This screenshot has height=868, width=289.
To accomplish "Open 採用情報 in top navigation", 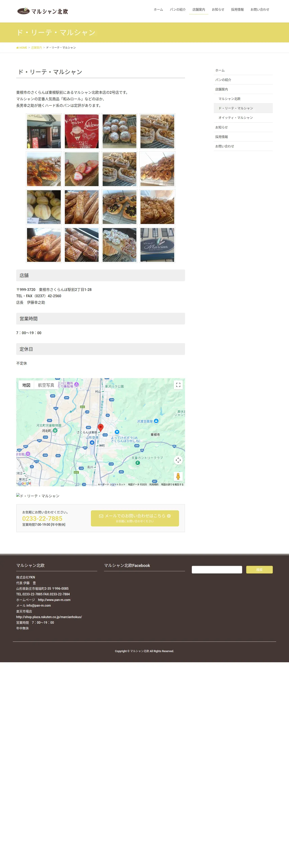I will click(x=237, y=9).
